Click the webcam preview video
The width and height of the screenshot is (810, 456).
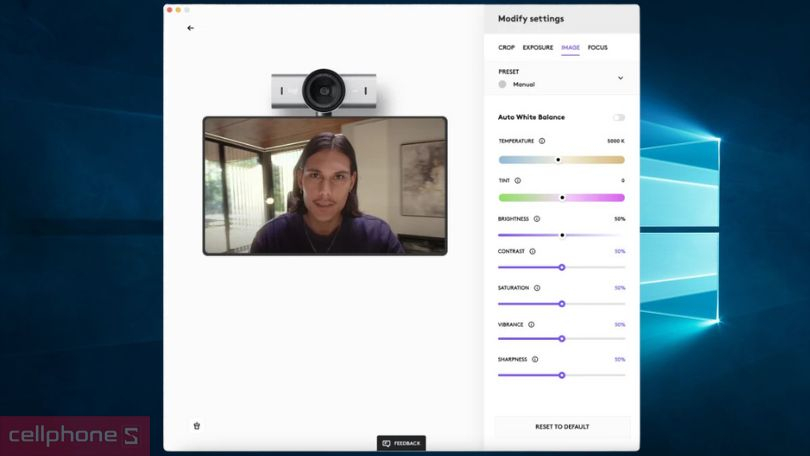tap(325, 186)
